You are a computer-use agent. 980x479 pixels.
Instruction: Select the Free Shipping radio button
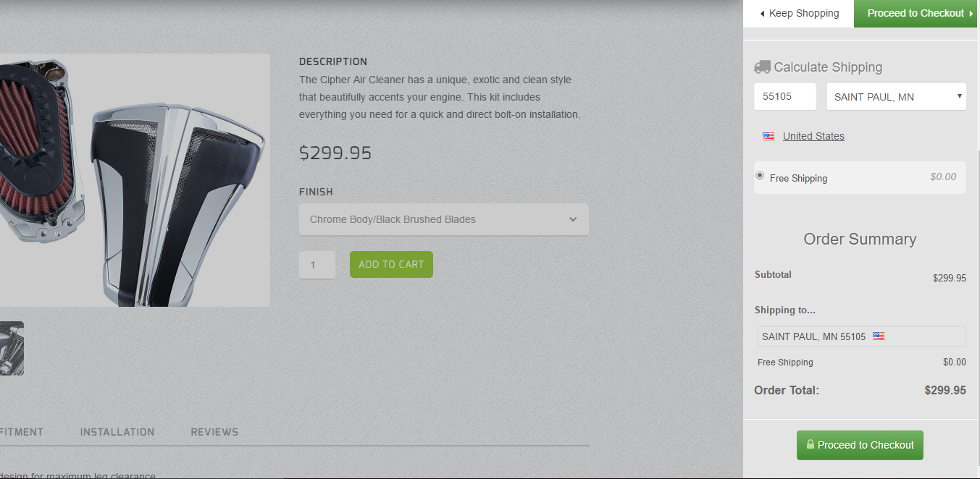pyautogui.click(x=760, y=175)
